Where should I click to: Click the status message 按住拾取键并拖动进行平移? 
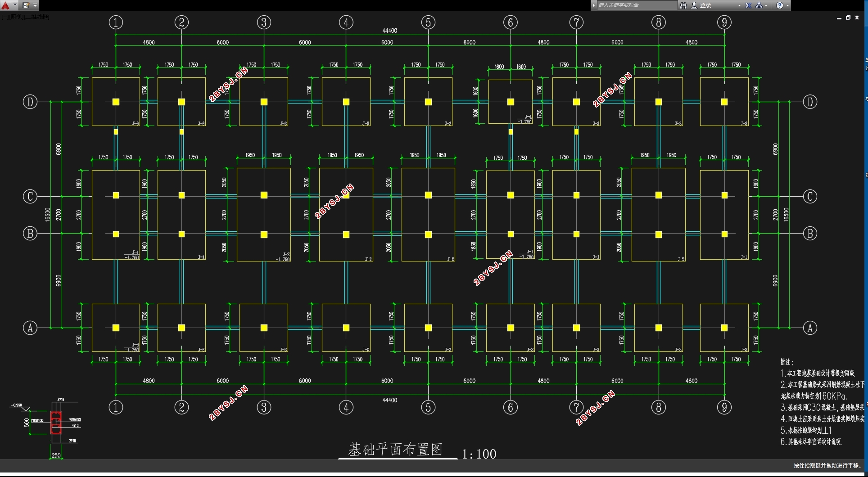coord(827,466)
